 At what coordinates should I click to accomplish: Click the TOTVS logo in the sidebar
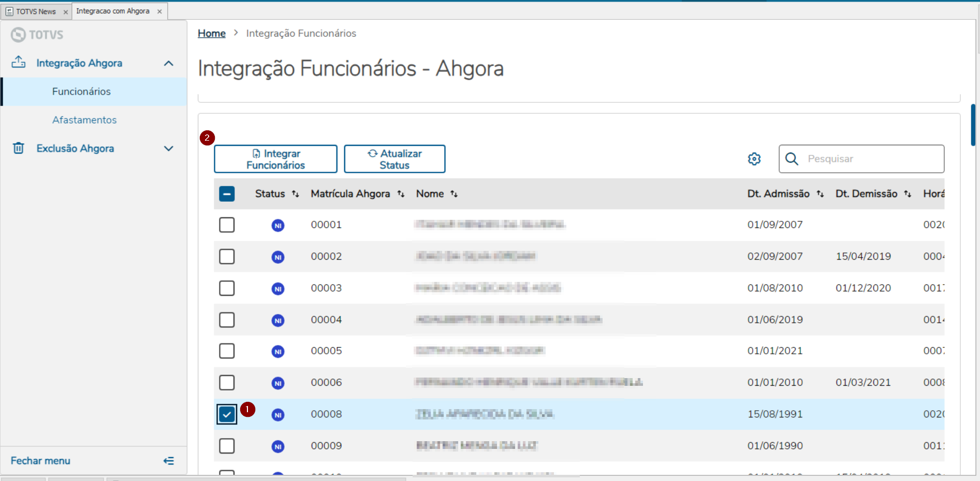[x=36, y=35]
